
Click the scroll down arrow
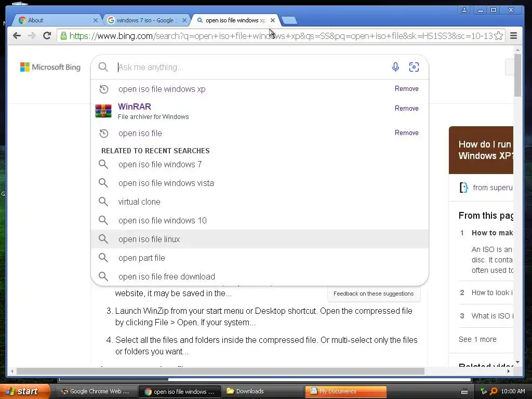(517, 362)
